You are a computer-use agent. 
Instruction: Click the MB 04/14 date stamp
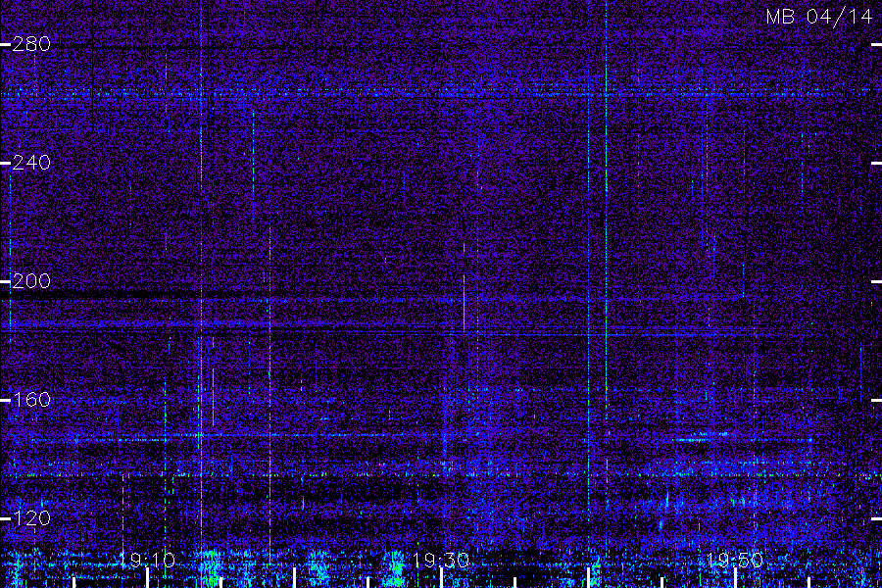[819, 17]
